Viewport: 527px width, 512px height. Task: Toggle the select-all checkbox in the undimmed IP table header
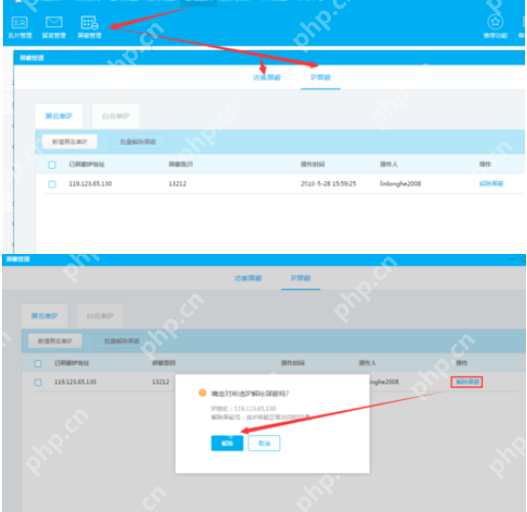[52, 165]
